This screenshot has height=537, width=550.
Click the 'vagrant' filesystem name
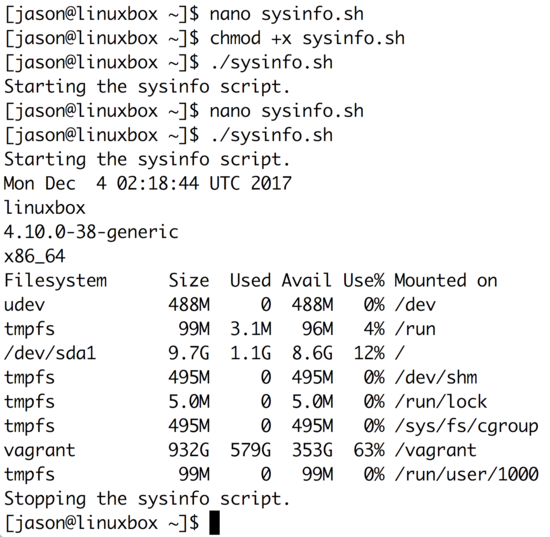point(40,450)
